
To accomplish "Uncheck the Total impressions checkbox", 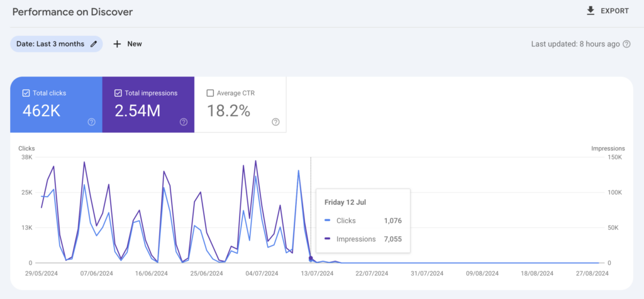I will [x=118, y=93].
